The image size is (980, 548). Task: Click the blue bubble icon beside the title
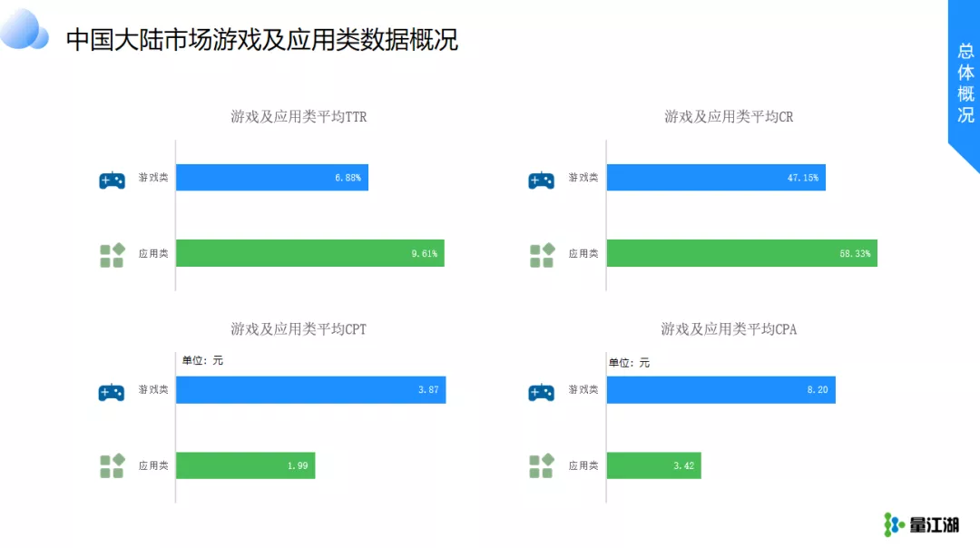point(24,28)
